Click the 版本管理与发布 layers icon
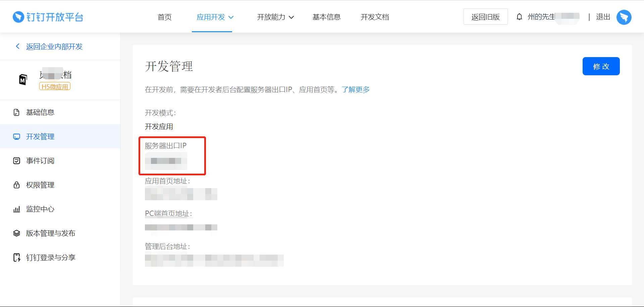 pyautogui.click(x=16, y=233)
